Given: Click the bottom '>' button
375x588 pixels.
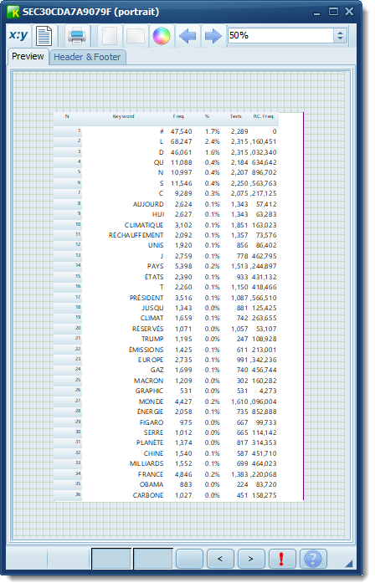Looking at the screenshot, I should (251, 559).
